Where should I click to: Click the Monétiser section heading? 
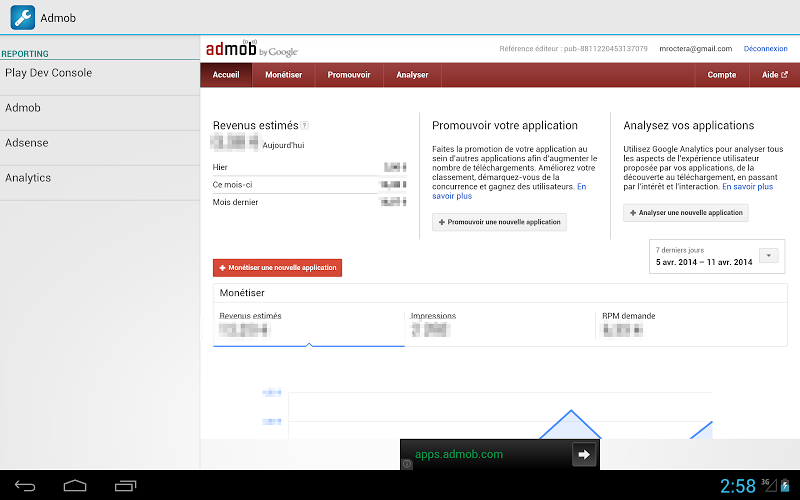tap(242, 293)
